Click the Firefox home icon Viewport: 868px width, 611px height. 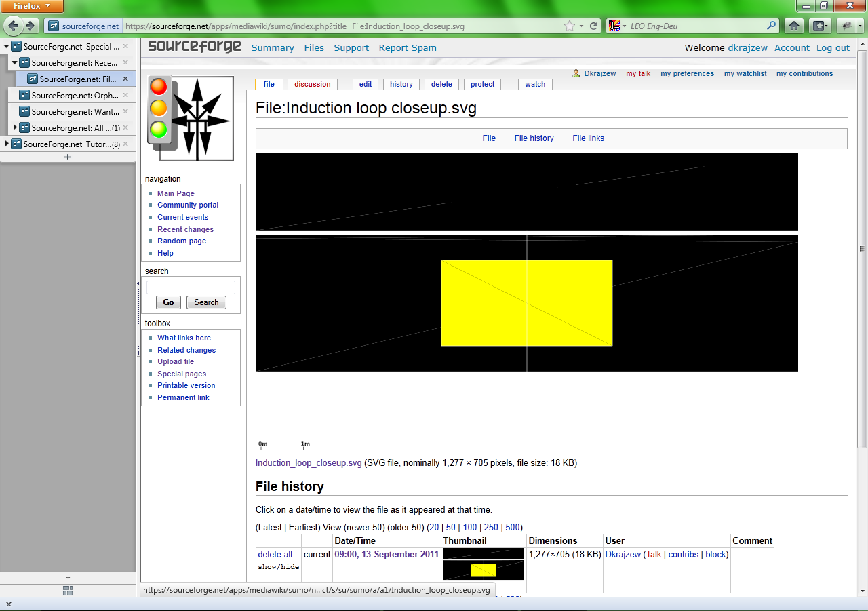pos(794,26)
